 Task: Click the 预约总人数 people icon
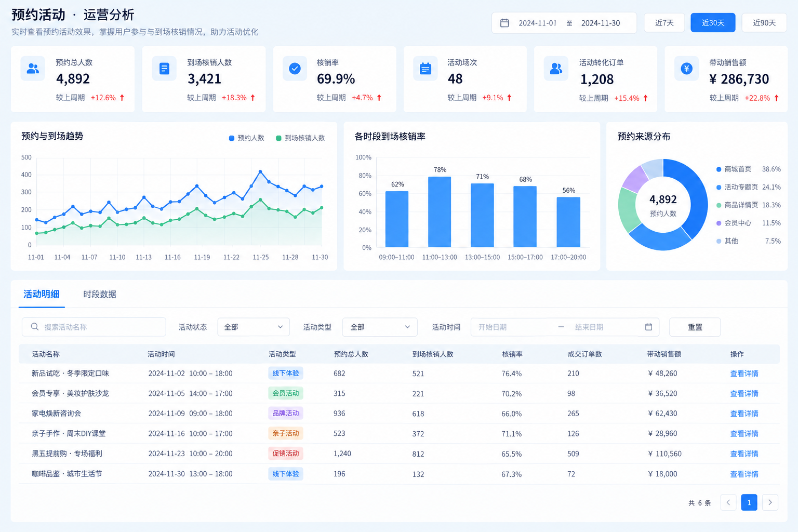(33, 68)
